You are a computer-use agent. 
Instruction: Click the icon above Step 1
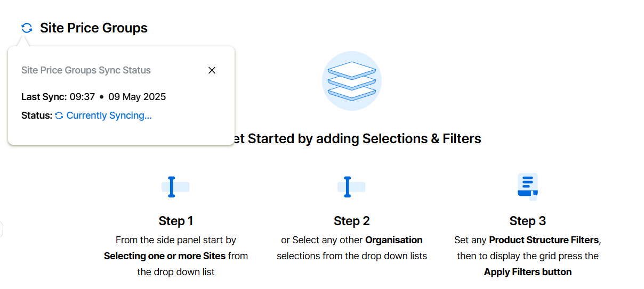tap(175, 187)
